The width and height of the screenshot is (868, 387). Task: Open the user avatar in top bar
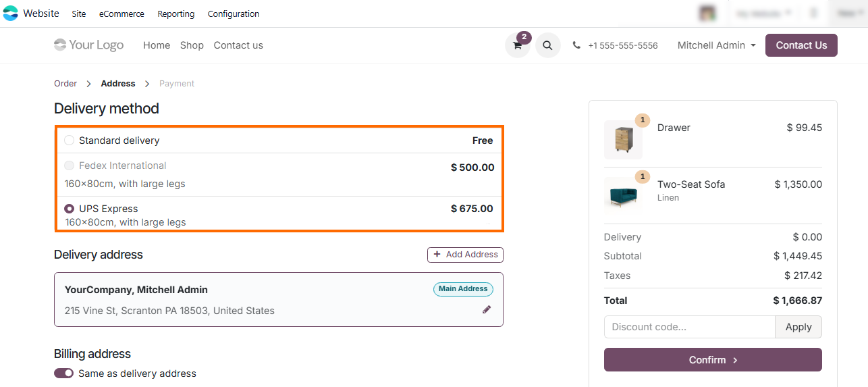tap(707, 14)
